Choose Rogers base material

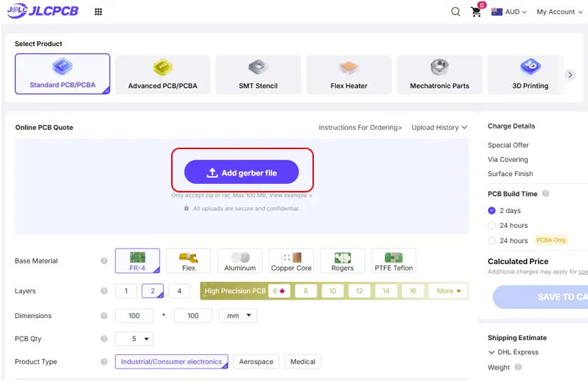pyautogui.click(x=342, y=261)
